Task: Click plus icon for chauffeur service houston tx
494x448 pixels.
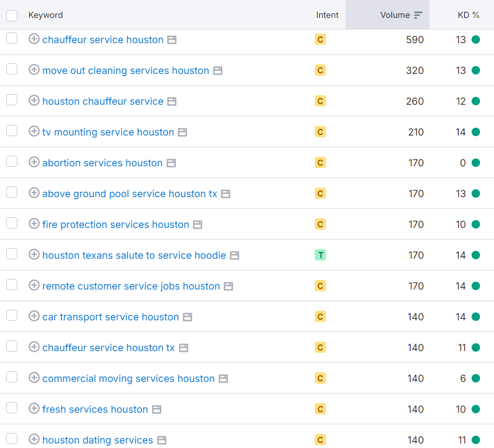Action: coord(34,347)
